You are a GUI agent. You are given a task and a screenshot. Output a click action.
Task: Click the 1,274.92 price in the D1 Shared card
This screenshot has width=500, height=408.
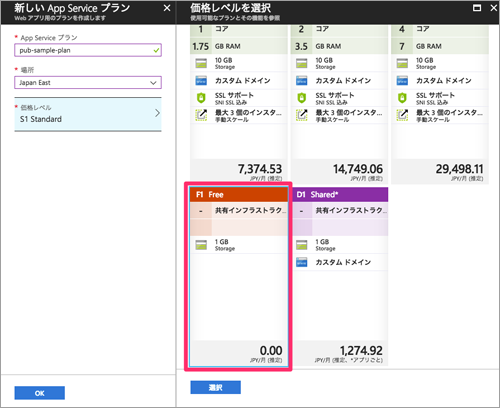tap(361, 350)
